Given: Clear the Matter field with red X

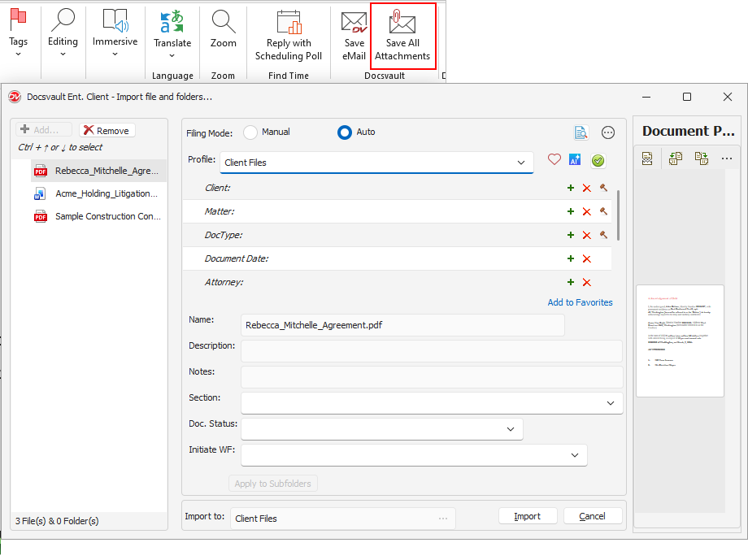Looking at the screenshot, I should tap(587, 212).
